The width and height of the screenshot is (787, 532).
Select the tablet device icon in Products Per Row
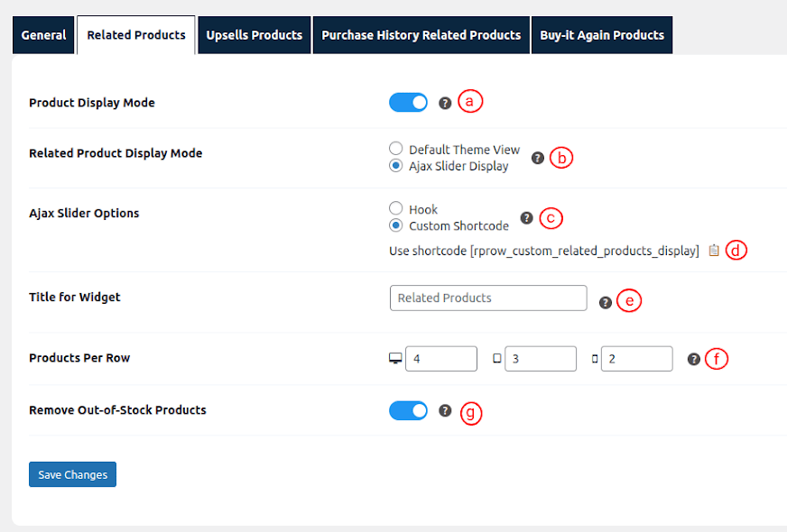[496, 358]
